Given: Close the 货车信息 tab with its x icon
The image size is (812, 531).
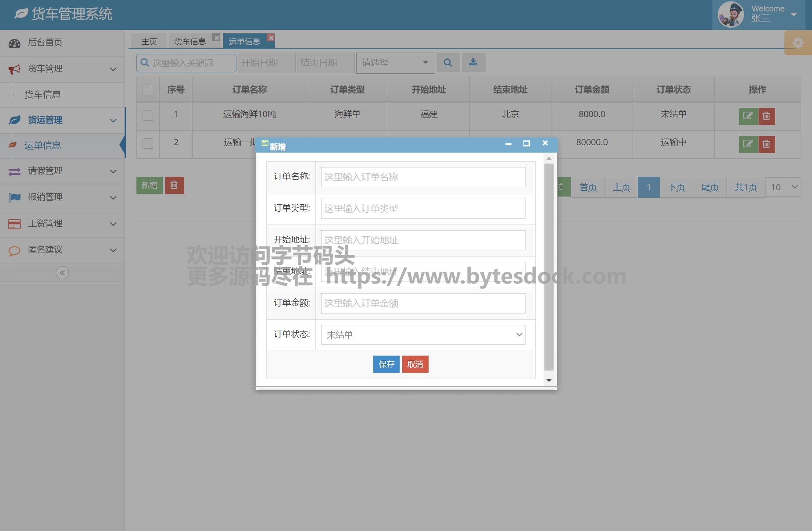Looking at the screenshot, I should 216,38.
